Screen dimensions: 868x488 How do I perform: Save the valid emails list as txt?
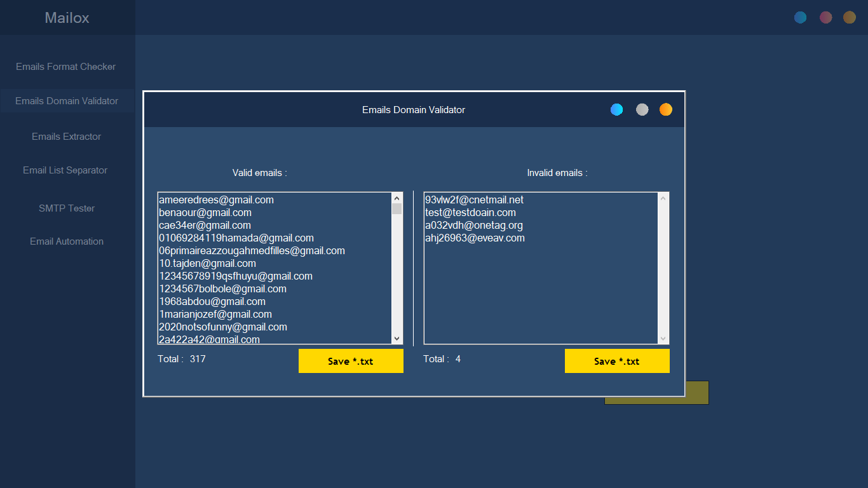(x=351, y=360)
